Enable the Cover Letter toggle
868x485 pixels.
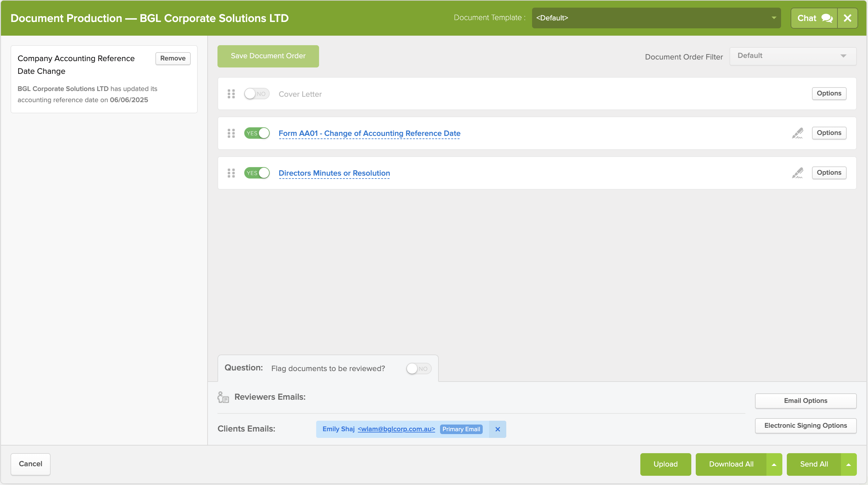pyautogui.click(x=257, y=94)
